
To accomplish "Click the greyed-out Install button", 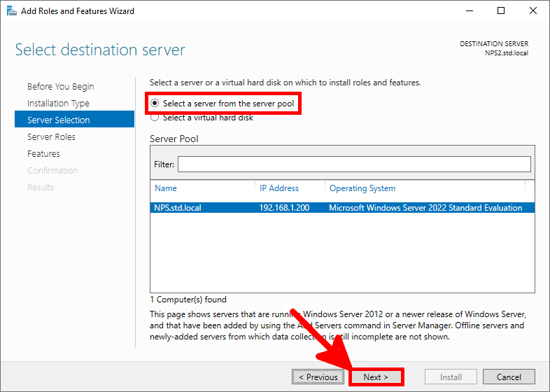I will 451,377.
